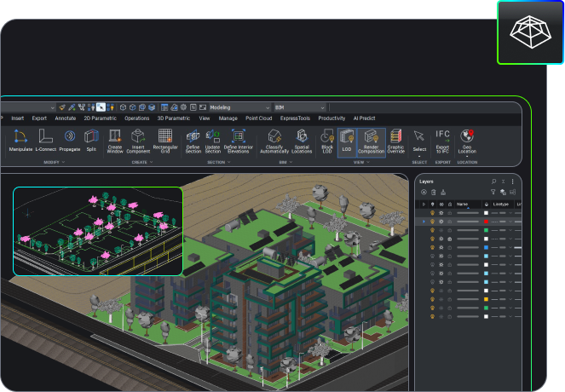Click the red layer color swatch
The image size is (565, 392).
point(486,222)
